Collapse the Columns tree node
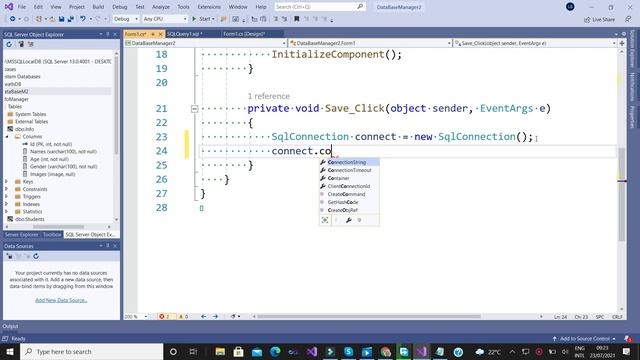Viewport: 640px width, 360px height. coord(7,136)
